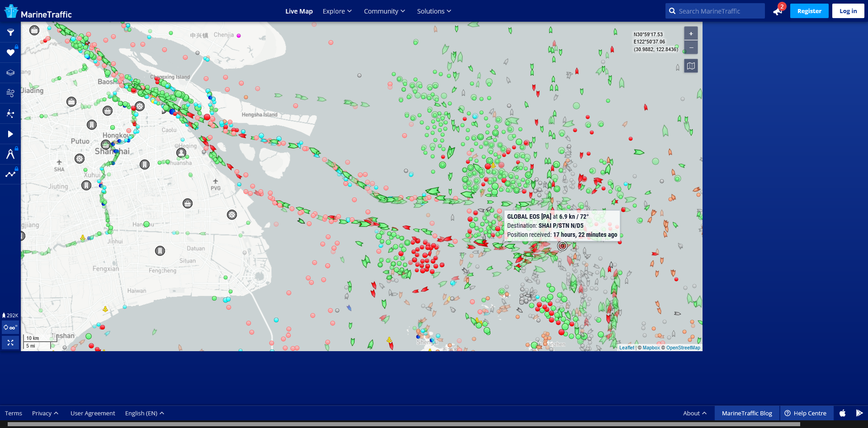Open the Terms link
Viewport: 868px width, 428px height.
pyautogui.click(x=14, y=413)
